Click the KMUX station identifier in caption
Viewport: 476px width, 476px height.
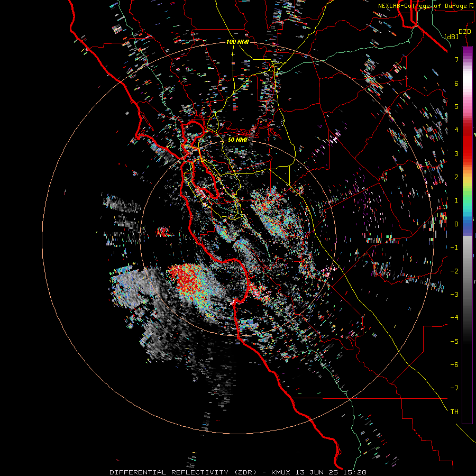281,472
